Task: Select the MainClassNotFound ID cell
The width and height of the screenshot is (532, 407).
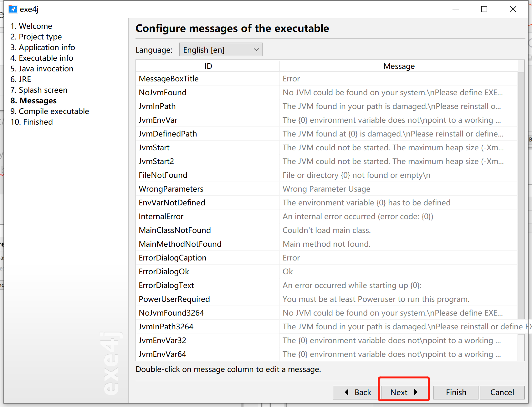Action: tap(208, 230)
